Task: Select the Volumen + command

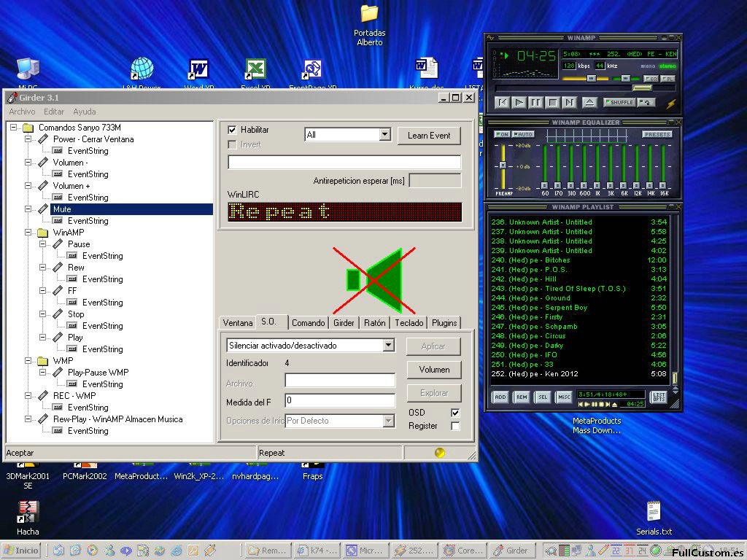Action: click(x=71, y=186)
